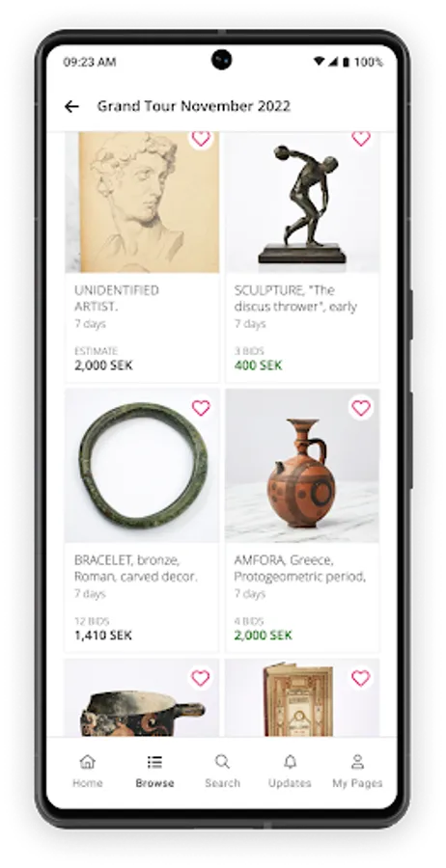The width and height of the screenshot is (446, 868).
Task: Open the discus thrower sculpture image
Action: [302, 203]
